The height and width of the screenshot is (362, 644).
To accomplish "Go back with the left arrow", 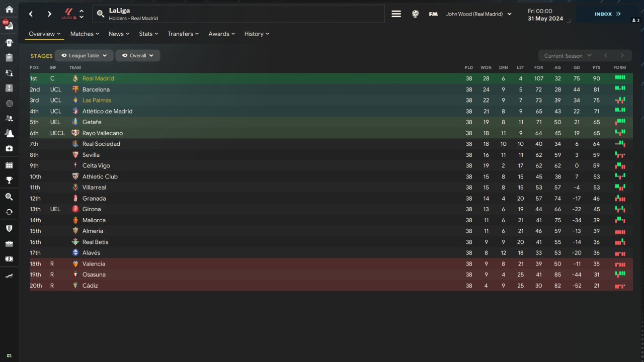I will 31,14.
